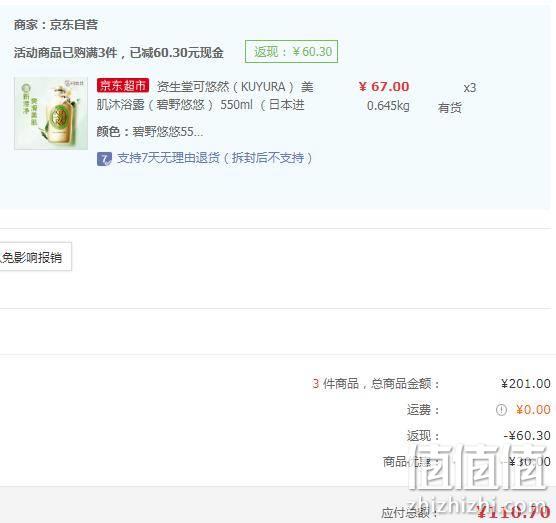
Task: Click the 7-day return policy icon
Action: point(104,159)
